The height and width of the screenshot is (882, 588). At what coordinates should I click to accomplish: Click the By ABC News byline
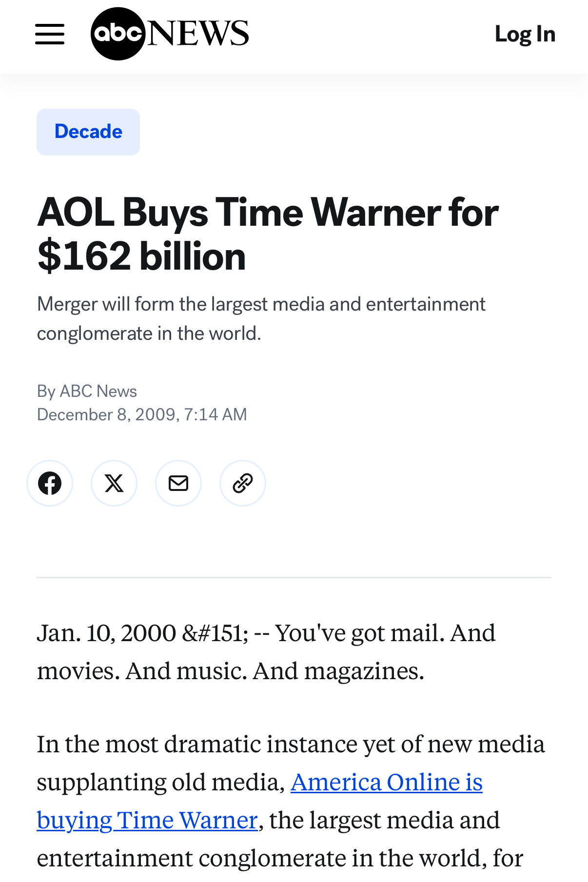coord(87,391)
